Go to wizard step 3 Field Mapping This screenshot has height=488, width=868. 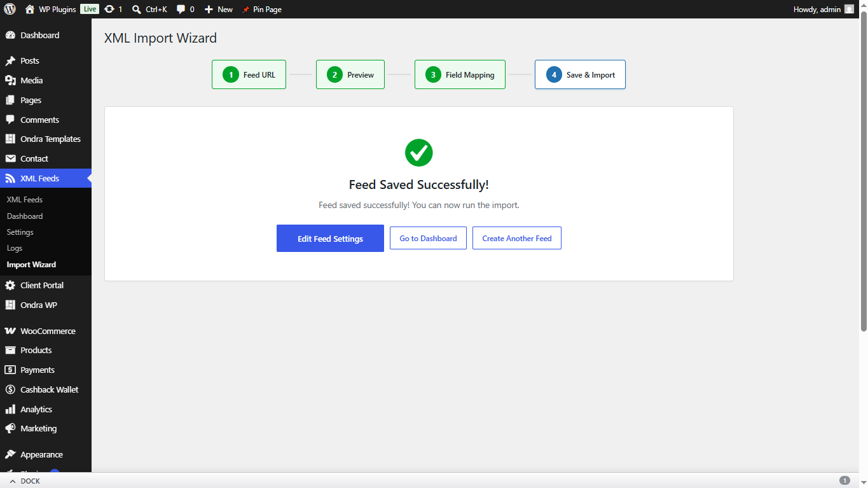point(460,74)
